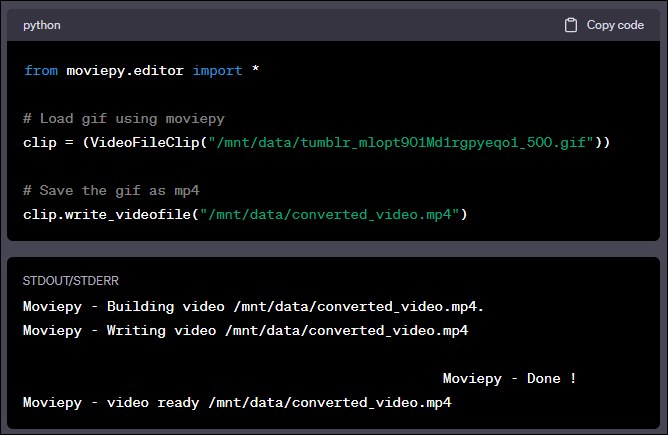
Task: Click the 'Moviepy - Done !' output text
Action: pos(510,378)
